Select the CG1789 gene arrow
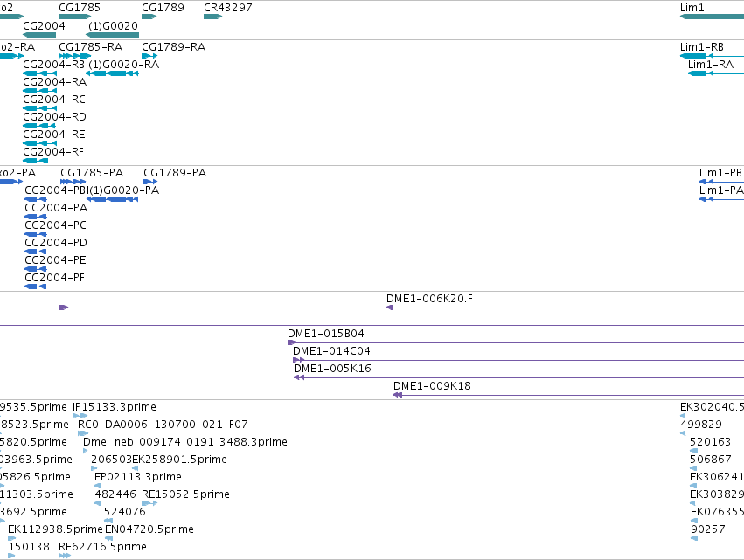 pyautogui.click(x=149, y=17)
